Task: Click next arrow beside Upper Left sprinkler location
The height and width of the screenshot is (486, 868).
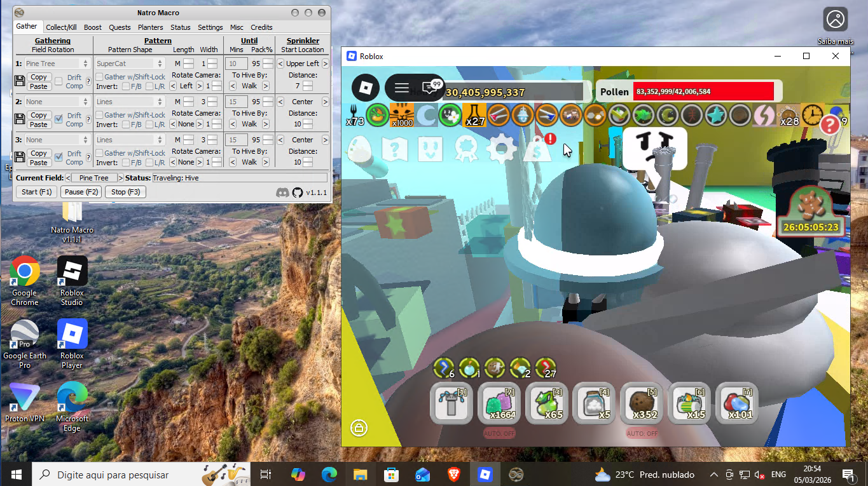Action: (x=325, y=64)
